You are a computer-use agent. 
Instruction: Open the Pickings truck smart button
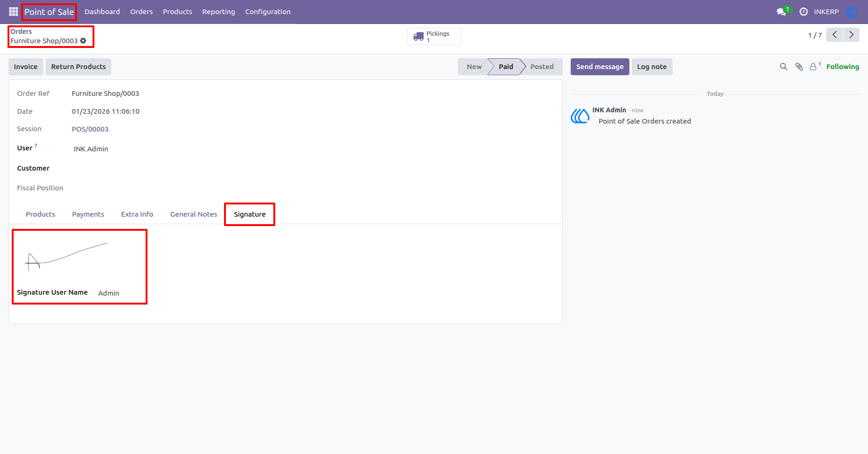[x=434, y=37]
